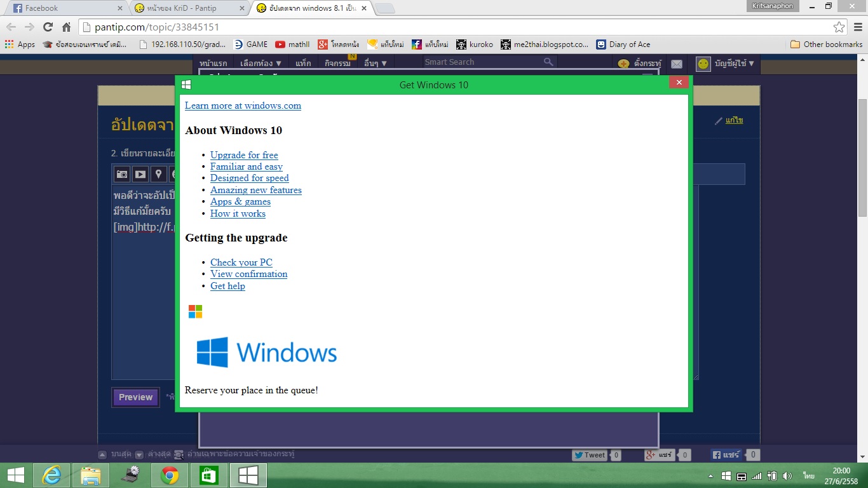Open a new Chrome tab

point(384,8)
